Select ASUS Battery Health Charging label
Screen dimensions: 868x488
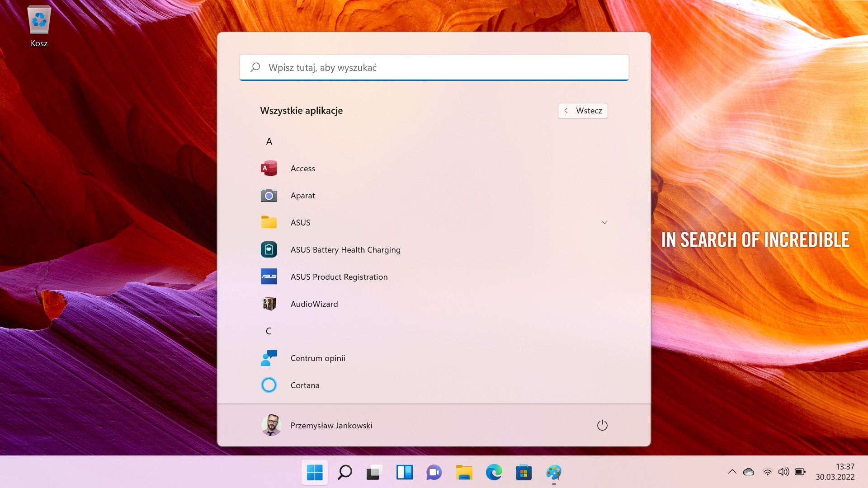(345, 249)
